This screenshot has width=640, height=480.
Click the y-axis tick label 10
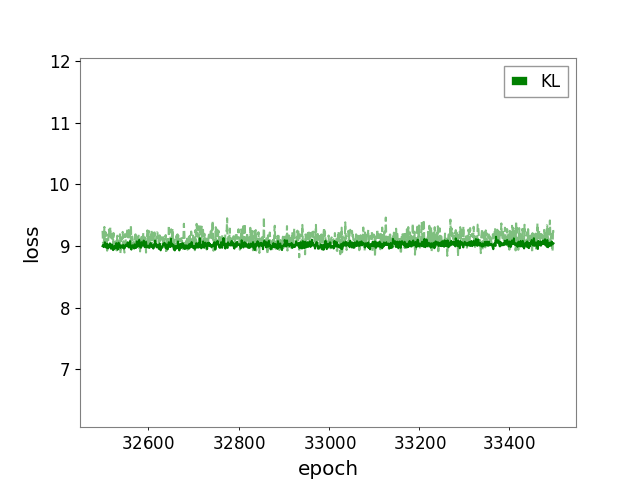pos(60,185)
